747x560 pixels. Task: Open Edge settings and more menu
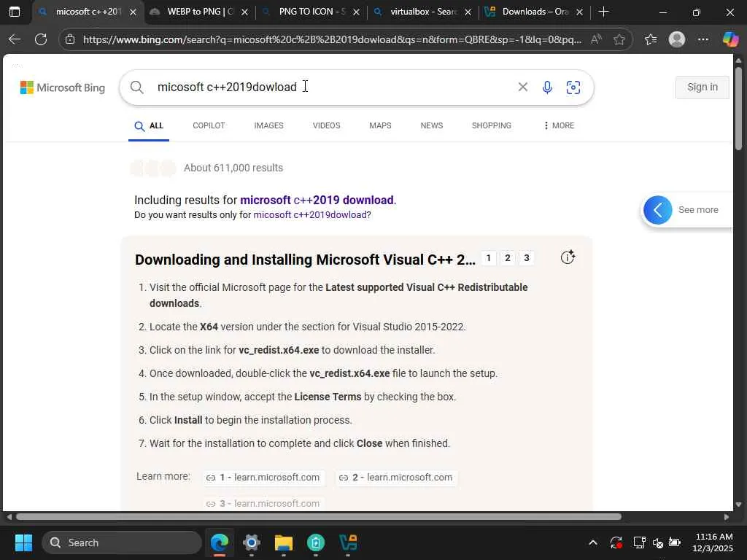pos(703,39)
